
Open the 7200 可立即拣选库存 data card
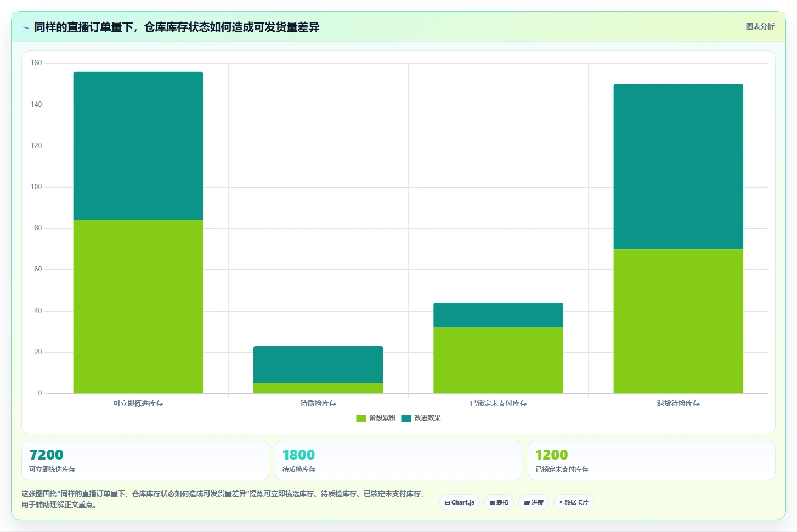[x=145, y=460]
